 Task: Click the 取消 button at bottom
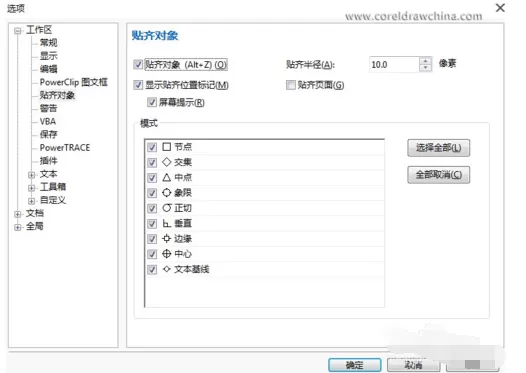coord(413,365)
